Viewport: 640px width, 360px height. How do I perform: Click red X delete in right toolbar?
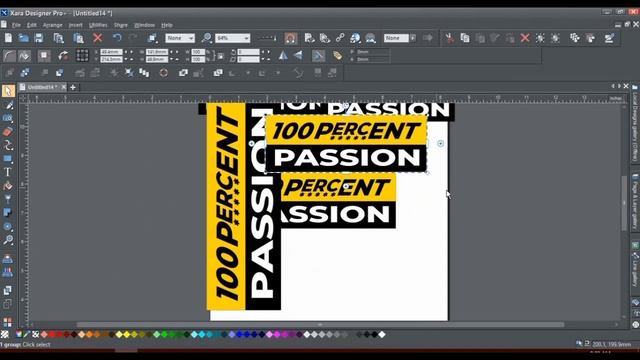point(525,38)
